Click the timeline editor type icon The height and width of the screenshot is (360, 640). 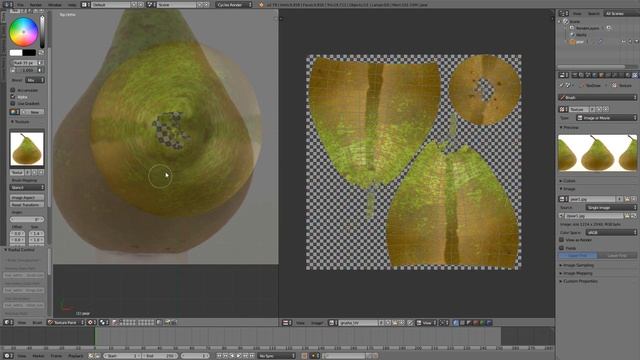[x=8, y=356]
